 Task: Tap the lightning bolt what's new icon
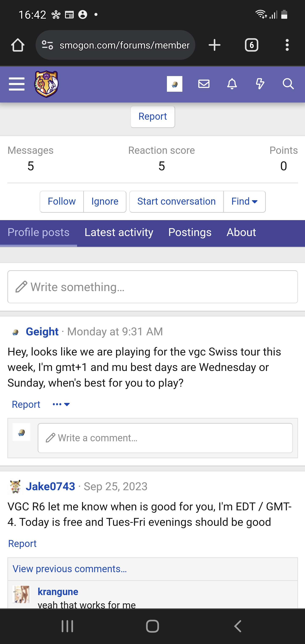tap(260, 84)
